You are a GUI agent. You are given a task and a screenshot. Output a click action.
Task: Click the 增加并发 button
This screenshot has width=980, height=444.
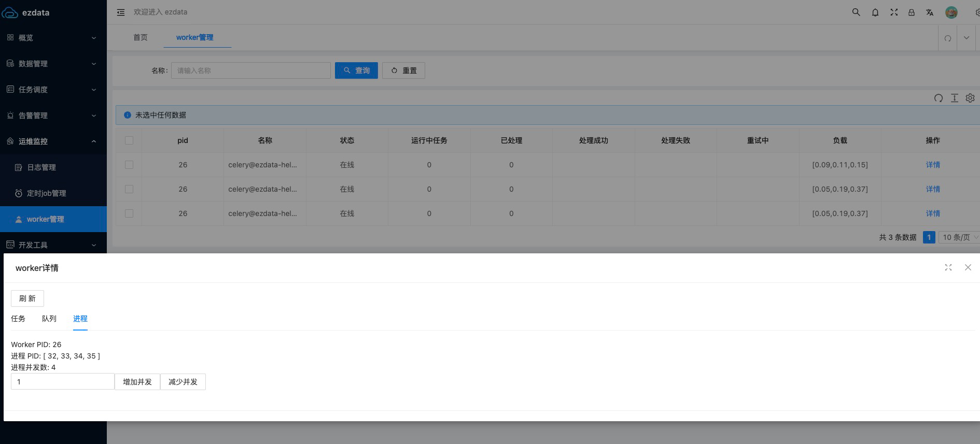click(x=137, y=382)
